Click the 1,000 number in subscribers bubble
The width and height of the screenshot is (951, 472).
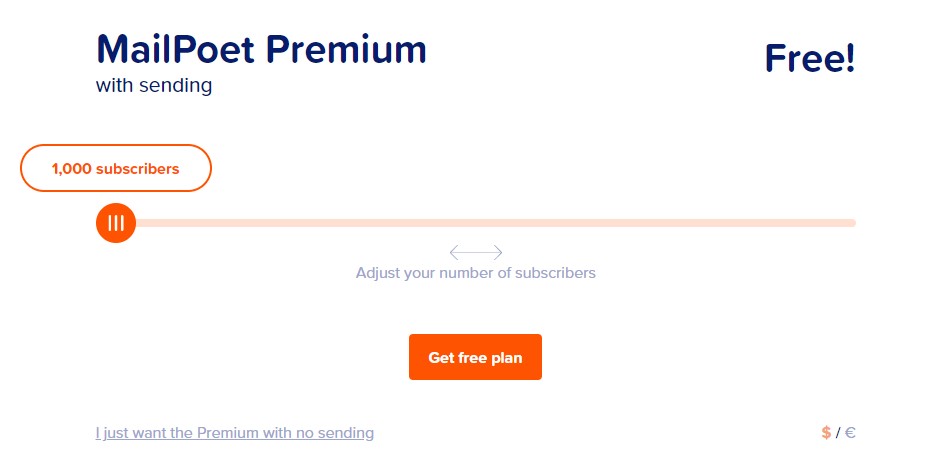pyautogui.click(x=71, y=169)
